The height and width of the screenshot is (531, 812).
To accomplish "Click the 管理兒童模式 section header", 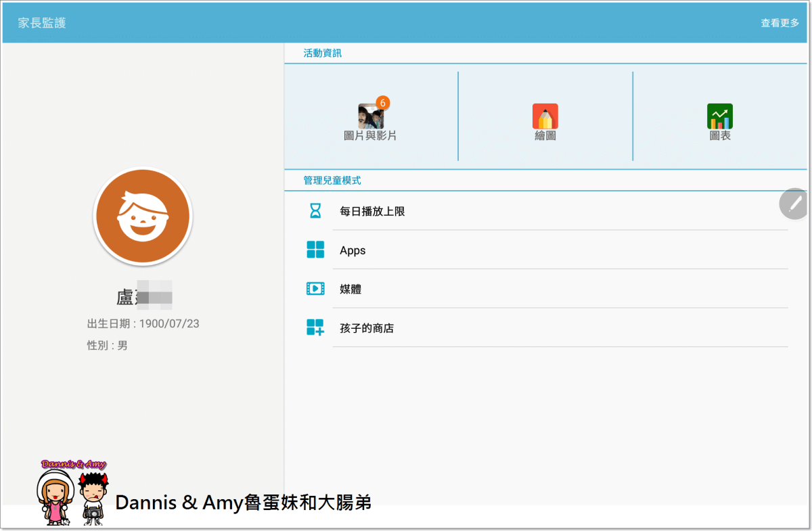I will point(332,181).
